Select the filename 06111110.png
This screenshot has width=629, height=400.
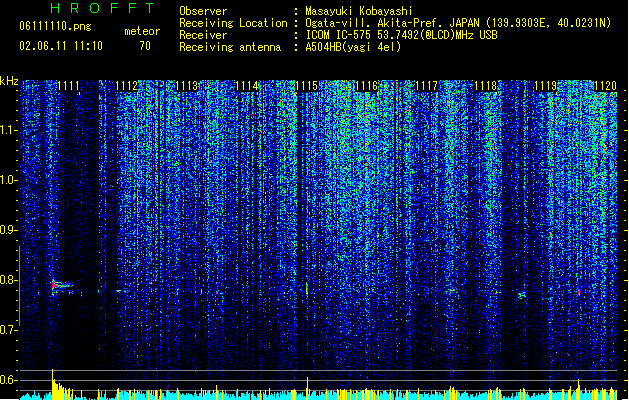55,26
